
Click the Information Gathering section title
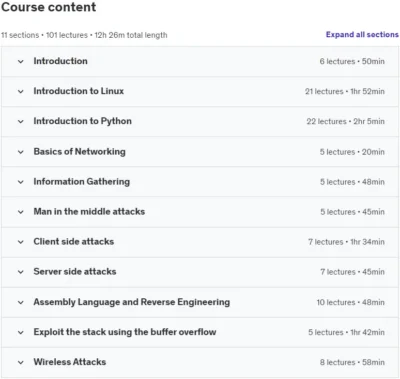[82, 182]
